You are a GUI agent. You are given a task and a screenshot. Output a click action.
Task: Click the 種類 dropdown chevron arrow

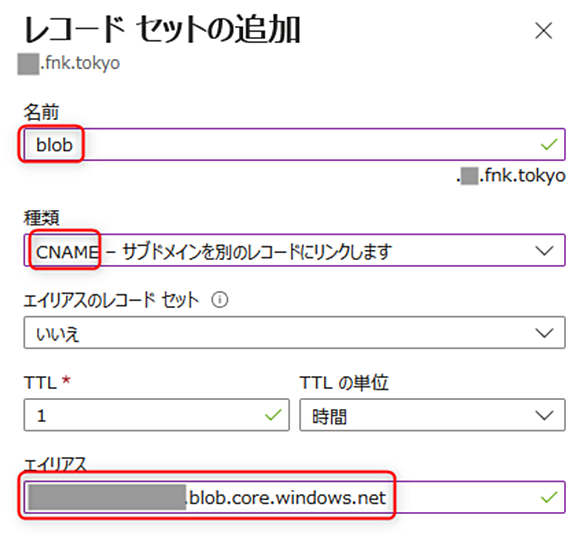coord(544,250)
